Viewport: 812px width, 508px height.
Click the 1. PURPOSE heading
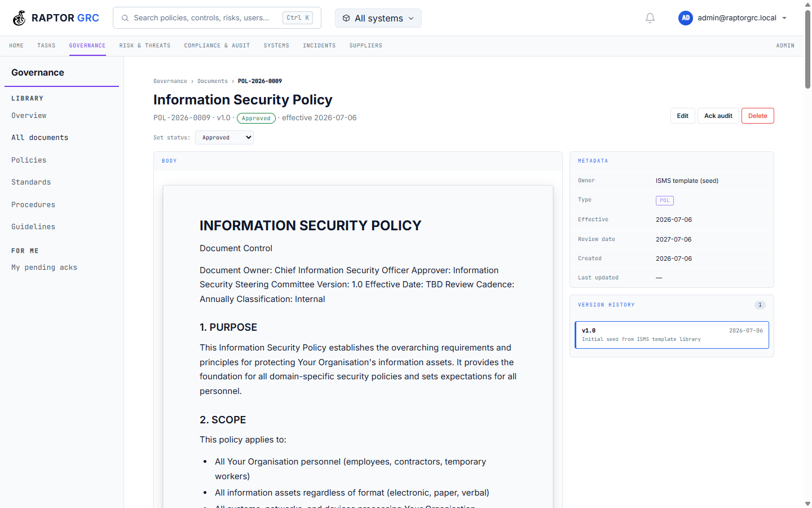point(228,327)
